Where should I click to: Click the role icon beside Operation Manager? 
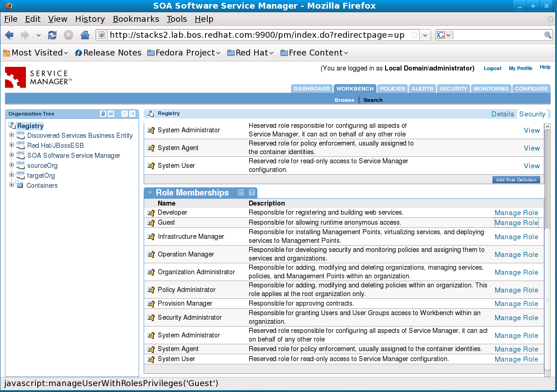pos(151,254)
